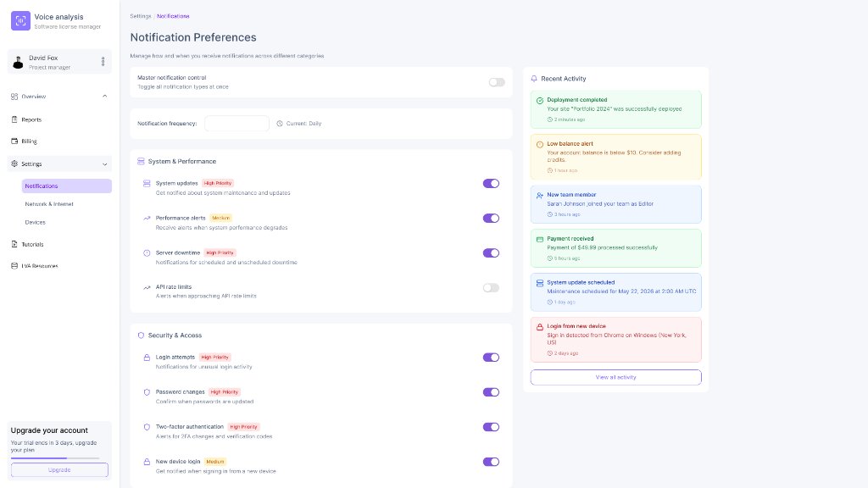Click the Login from new device lock icon
This screenshot has height=488, width=868.
click(x=540, y=327)
